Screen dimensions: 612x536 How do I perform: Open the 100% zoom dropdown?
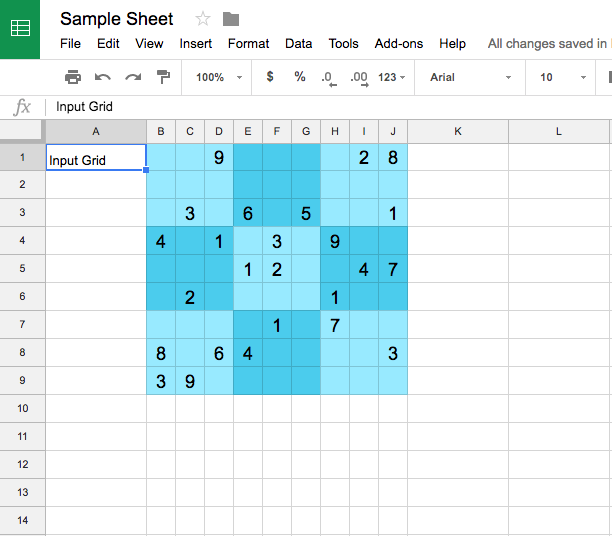pyautogui.click(x=218, y=77)
